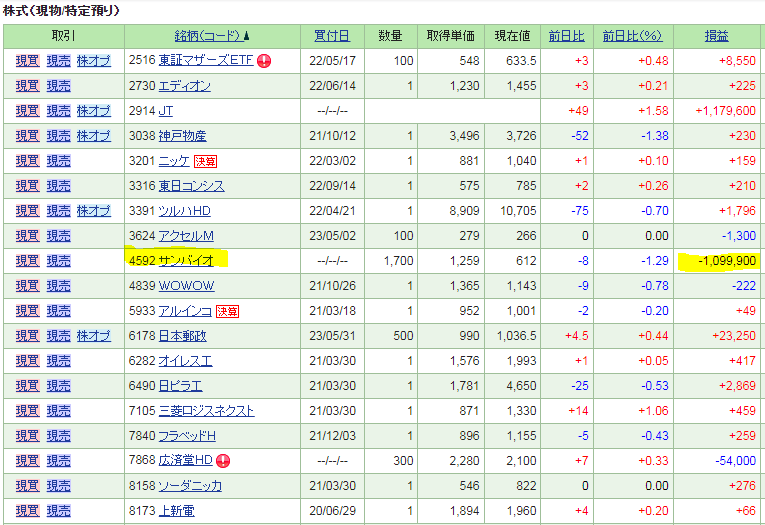Sort by the 買付日 column header
Image resolution: width=765 pixels, height=525 pixels.
[332, 36]
